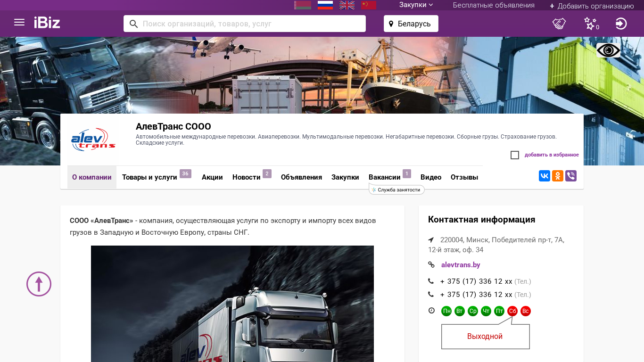
Task: Open the Беларусь location selector
Action: [411, 24]
